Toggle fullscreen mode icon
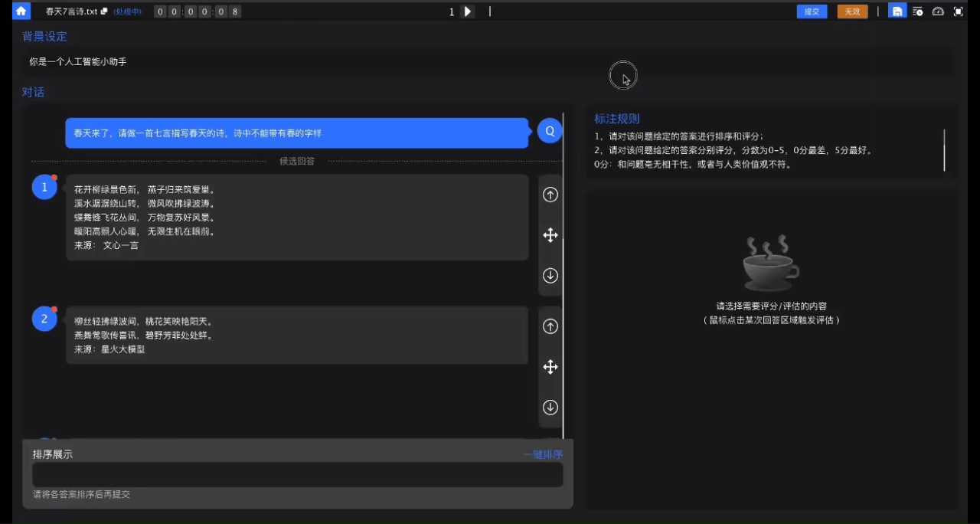980x524 pixels. click(958, 11)
